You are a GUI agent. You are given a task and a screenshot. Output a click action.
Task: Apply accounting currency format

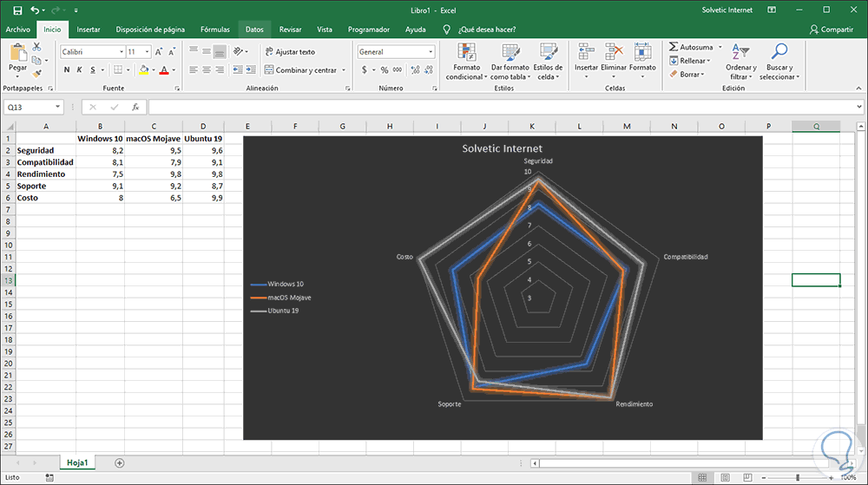coord(365,70)
